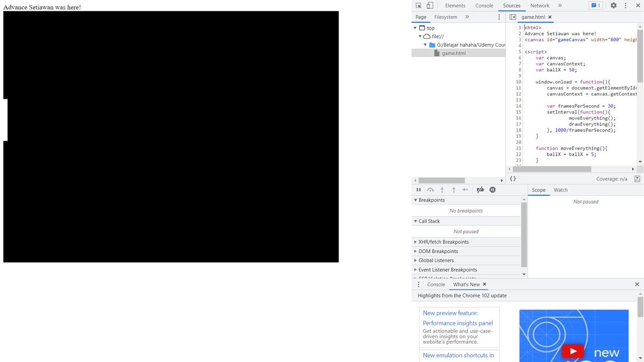Switch to the Filesystem navigator tab
The image size is (644, 362).
(x=445, y=17)
